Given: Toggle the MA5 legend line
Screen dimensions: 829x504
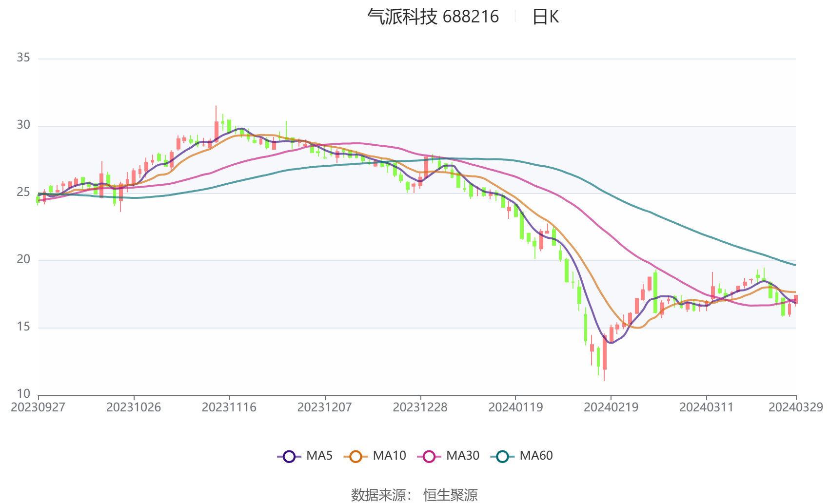Looking at the screenshot, I should (x=305, y=456).
